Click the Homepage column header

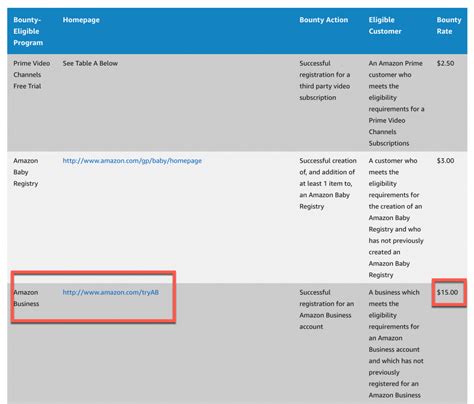(x=81, y=20)
